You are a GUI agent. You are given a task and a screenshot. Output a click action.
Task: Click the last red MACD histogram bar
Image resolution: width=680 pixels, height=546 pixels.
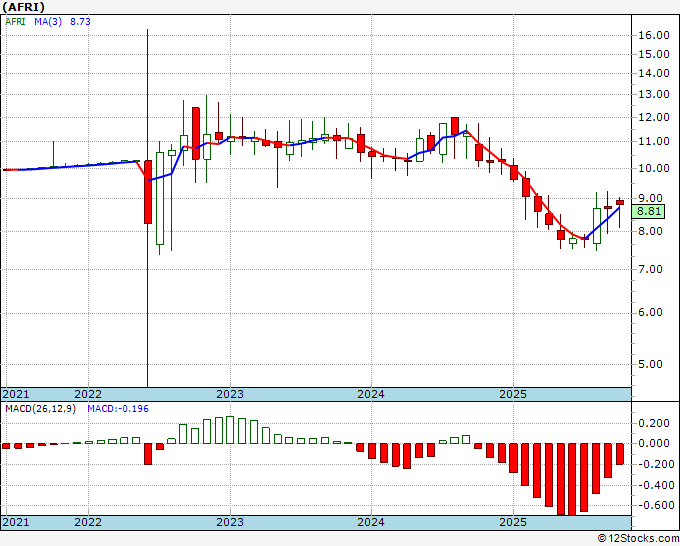(x=620, y=454)
